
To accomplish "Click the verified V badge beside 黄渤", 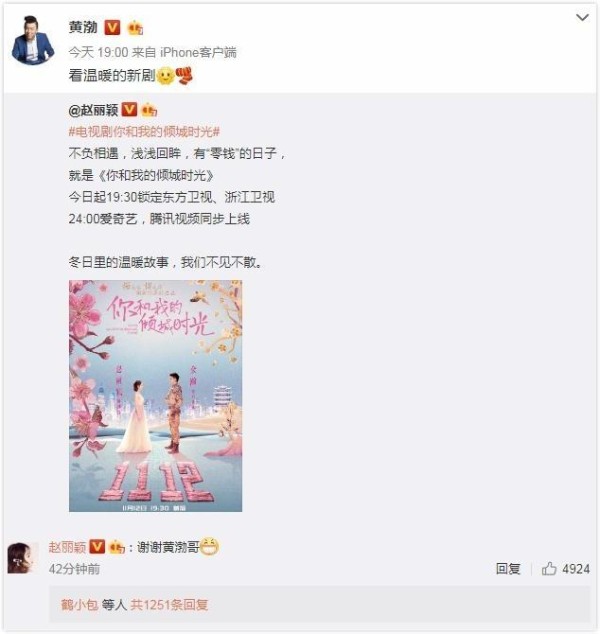I will tap(112, 27).
